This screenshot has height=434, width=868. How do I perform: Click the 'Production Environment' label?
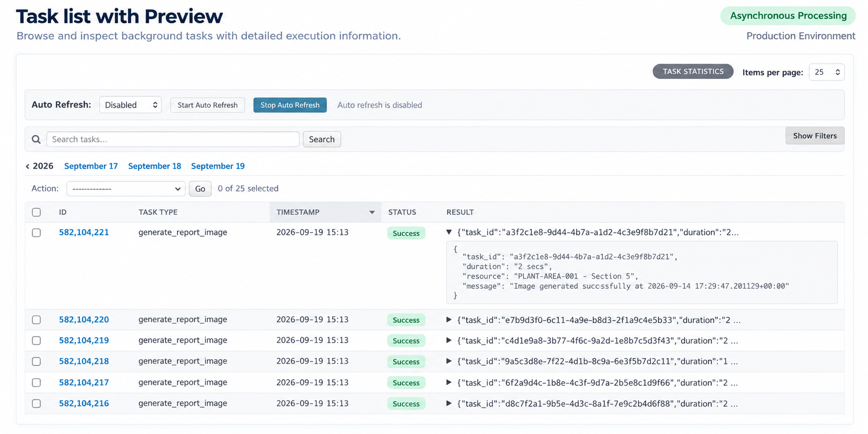(801, 36)
